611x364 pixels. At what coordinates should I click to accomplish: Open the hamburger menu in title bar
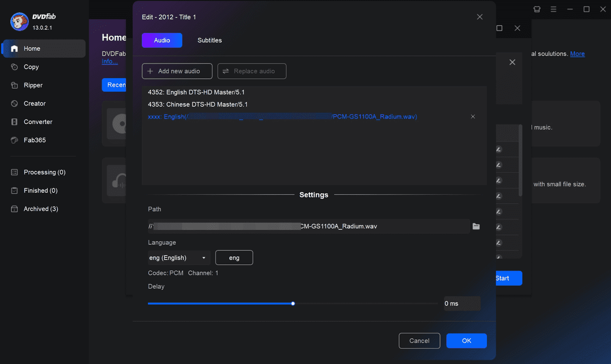pyautogui.click(x=553, y=9)
